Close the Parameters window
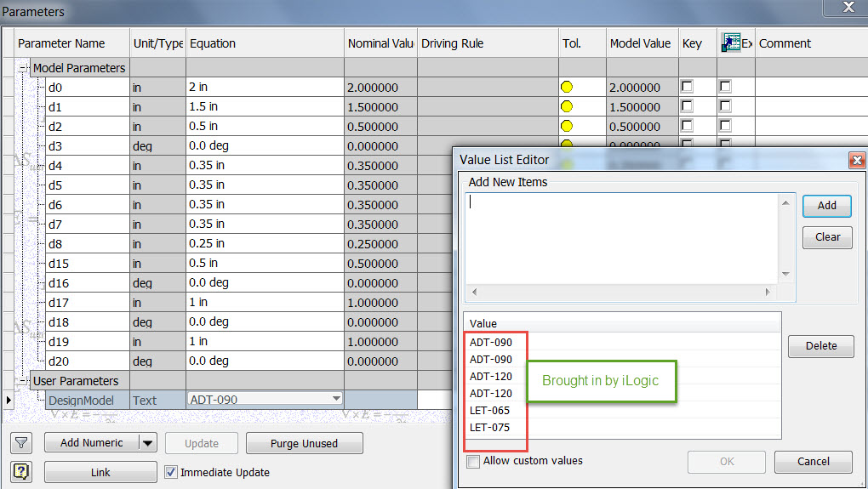The image size is (868, 489). tap(848, 7)
